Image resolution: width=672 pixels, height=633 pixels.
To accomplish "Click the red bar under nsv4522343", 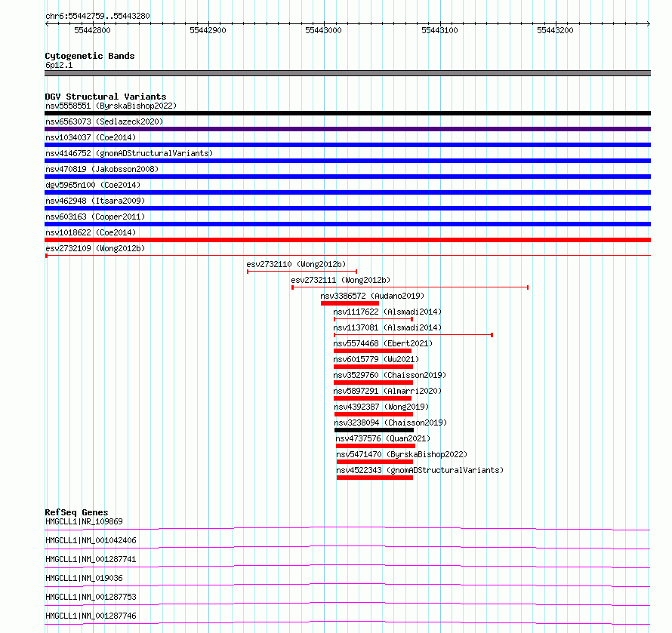I will (375, 478).
